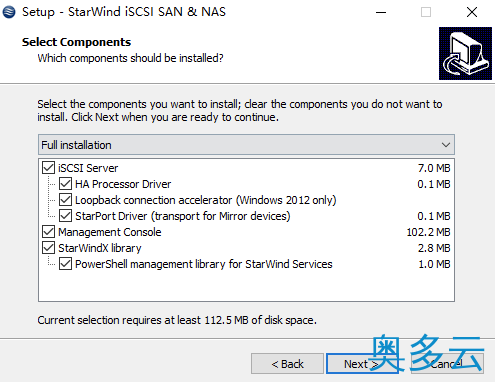Click the Next button
This screenshot has width=495, height=382.
361,364
